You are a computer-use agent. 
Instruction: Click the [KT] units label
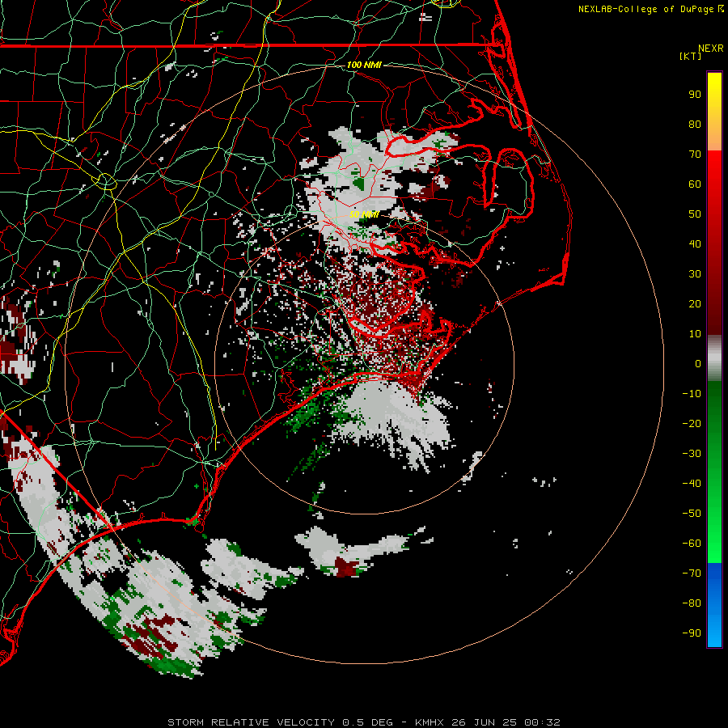691,56
